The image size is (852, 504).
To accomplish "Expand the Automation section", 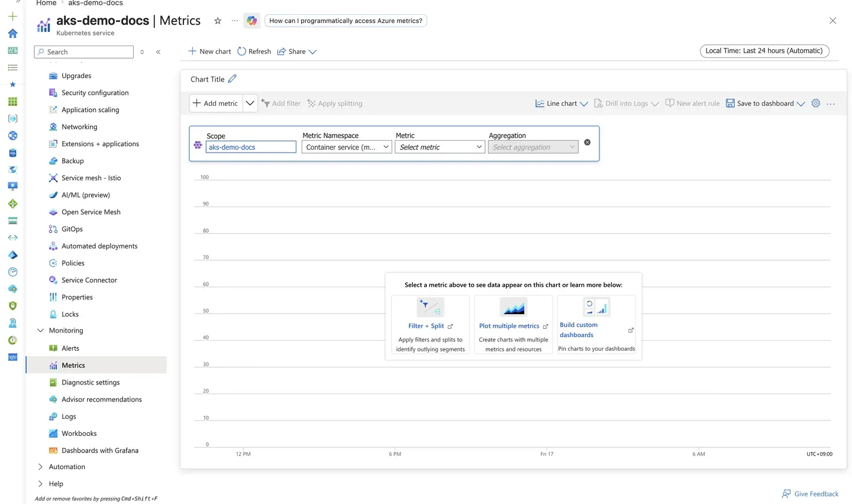I will click(40, 467).
